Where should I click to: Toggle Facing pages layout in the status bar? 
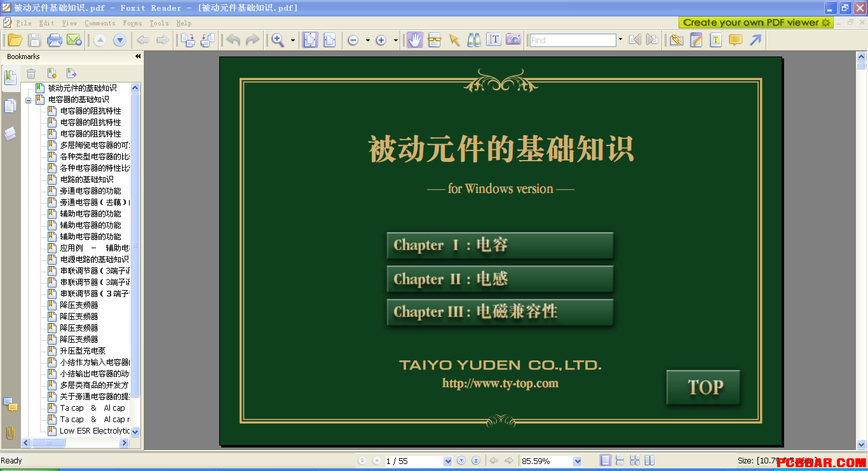[635, 460]
